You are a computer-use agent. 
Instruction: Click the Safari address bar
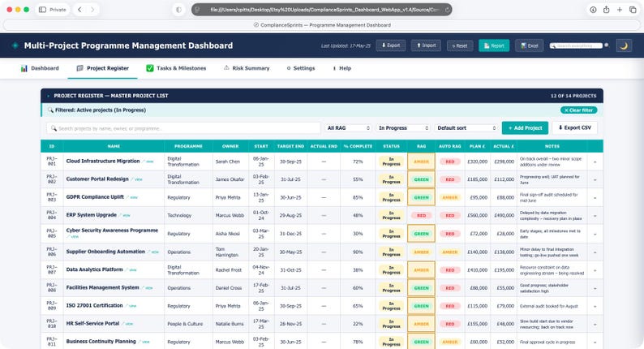(321, 10)
